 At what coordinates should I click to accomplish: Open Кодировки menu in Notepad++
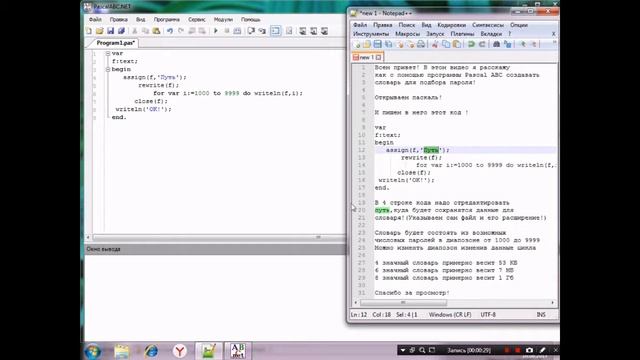point(451,25)
